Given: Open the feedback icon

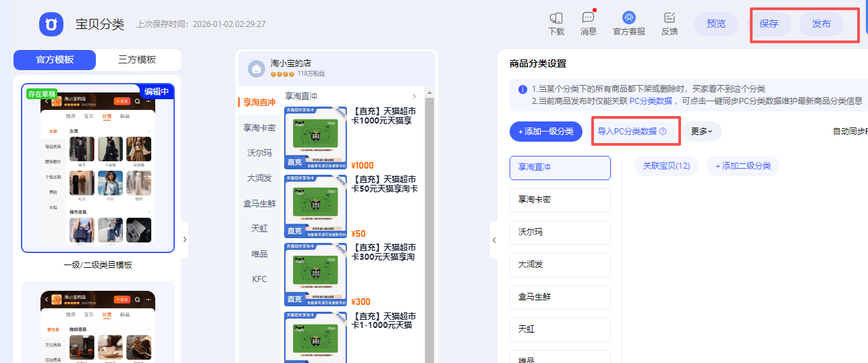Looking at the screenshot, I should pos(669,18).
